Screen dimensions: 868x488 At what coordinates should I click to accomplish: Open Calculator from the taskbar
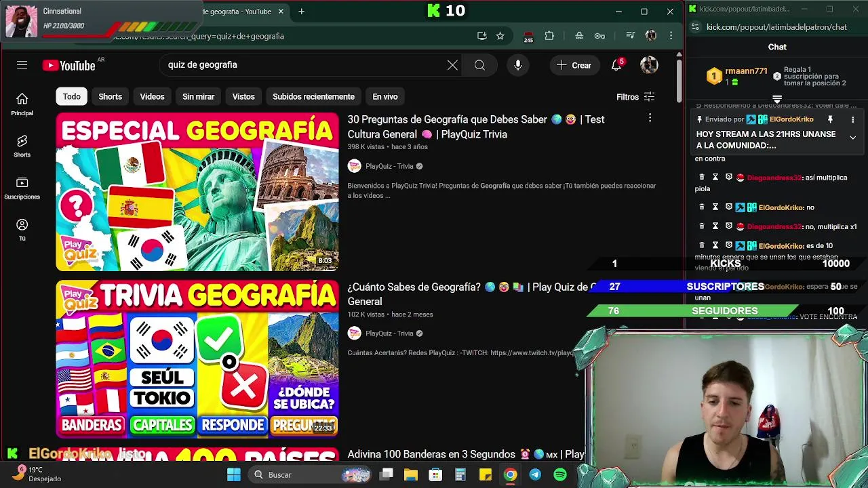[460, 474]
